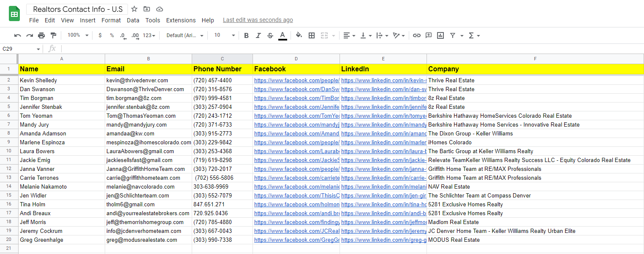Select row 1 header

pyautogui.click(x=8, y=69)
